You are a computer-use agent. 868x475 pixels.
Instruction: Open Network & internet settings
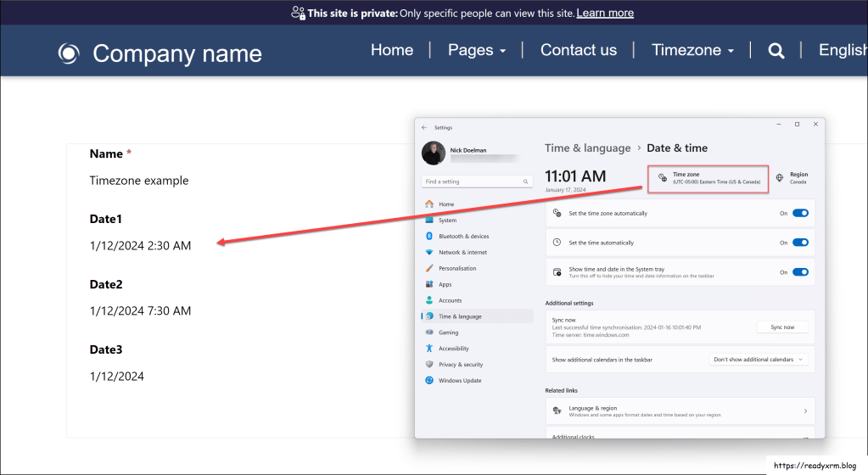click(462, 253)
